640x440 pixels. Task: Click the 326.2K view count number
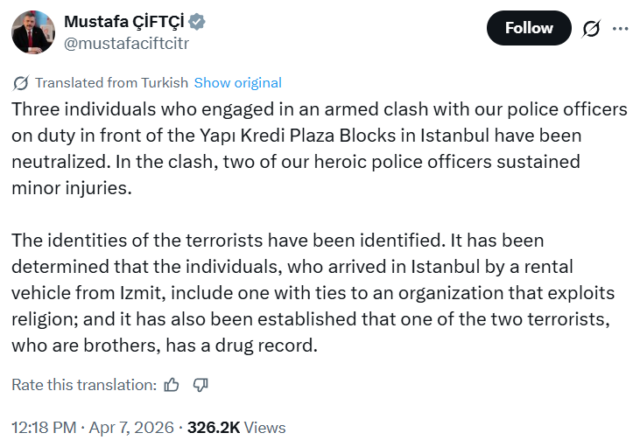pos(211,427)
